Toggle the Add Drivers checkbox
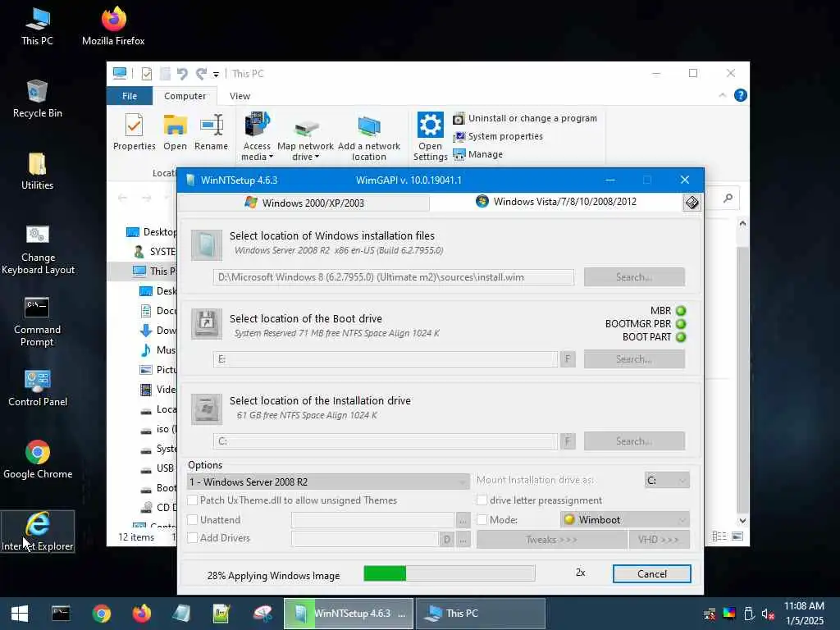Viewport: 840px width, 630px height. (x=192, y=538)
